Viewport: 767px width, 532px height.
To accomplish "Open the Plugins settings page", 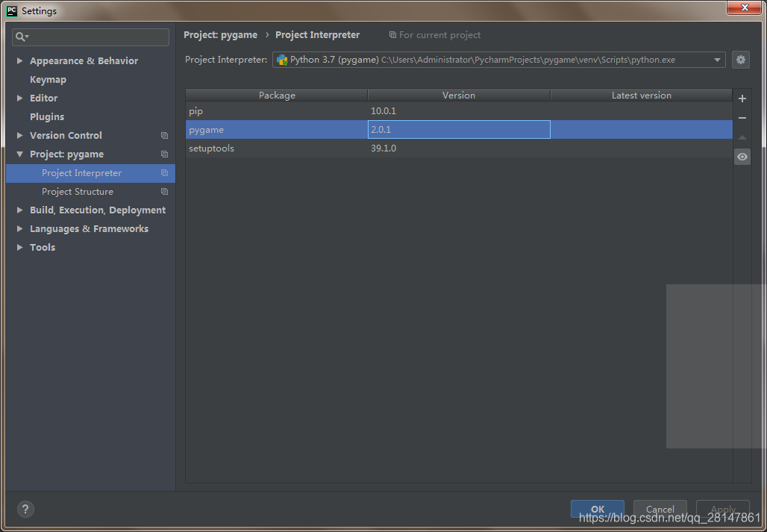I will (47, 116).
